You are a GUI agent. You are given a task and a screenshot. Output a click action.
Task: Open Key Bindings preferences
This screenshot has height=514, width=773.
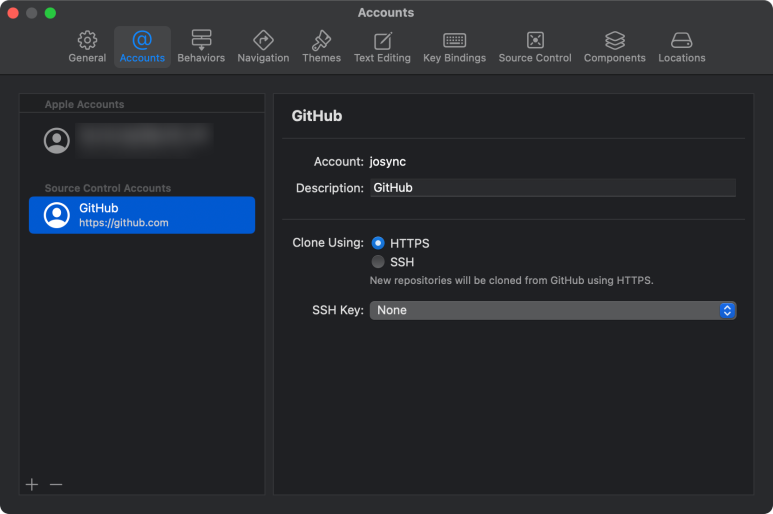click(x=455, y=47)
